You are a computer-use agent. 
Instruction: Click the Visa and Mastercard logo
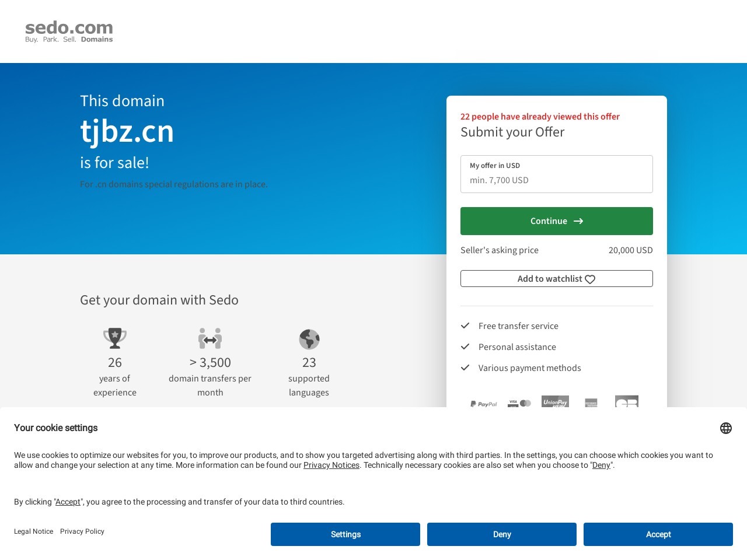pos(519,403)
